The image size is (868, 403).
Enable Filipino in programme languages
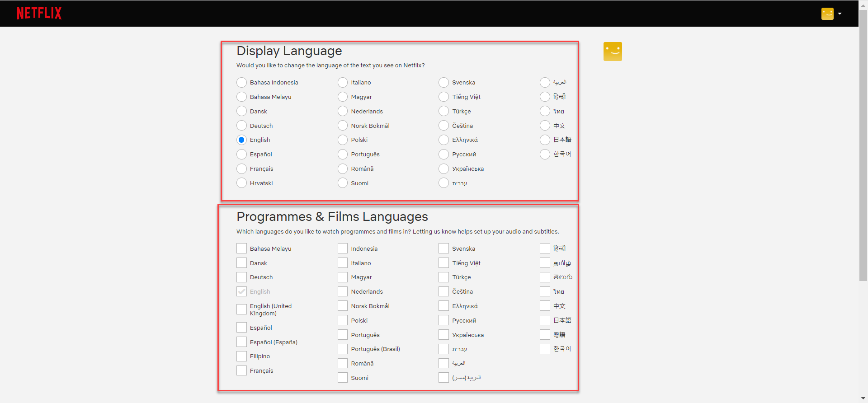tap(242, 356)
